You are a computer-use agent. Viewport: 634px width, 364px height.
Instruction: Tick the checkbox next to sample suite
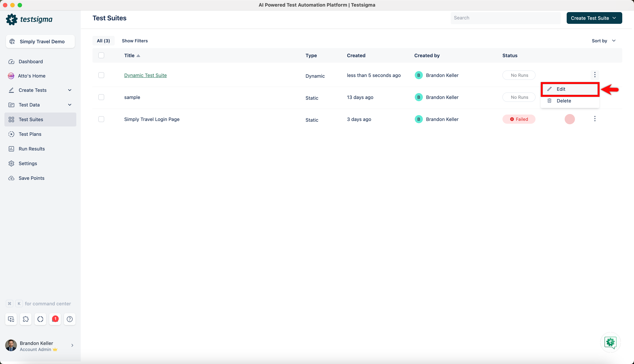point(101,97)
